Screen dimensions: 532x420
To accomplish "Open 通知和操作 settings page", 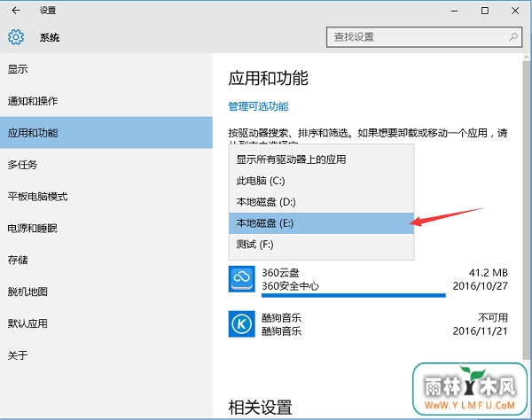I will (106, 101).
